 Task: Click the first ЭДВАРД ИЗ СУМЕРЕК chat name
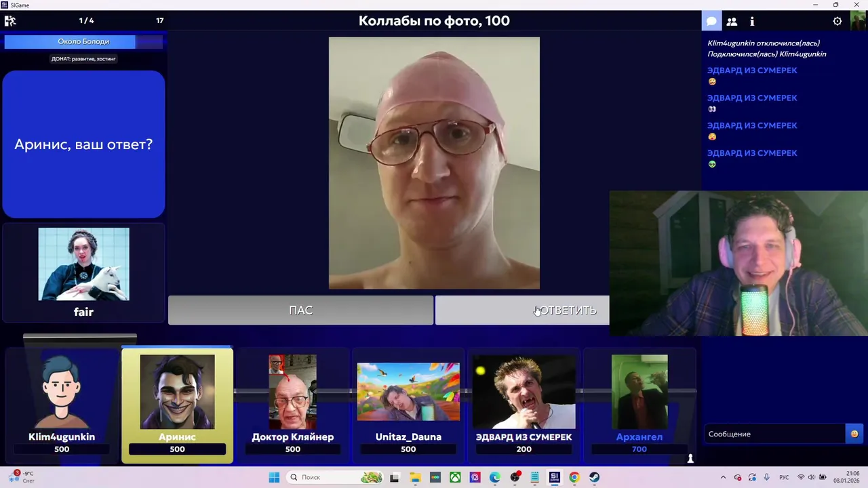pos(752,70)
